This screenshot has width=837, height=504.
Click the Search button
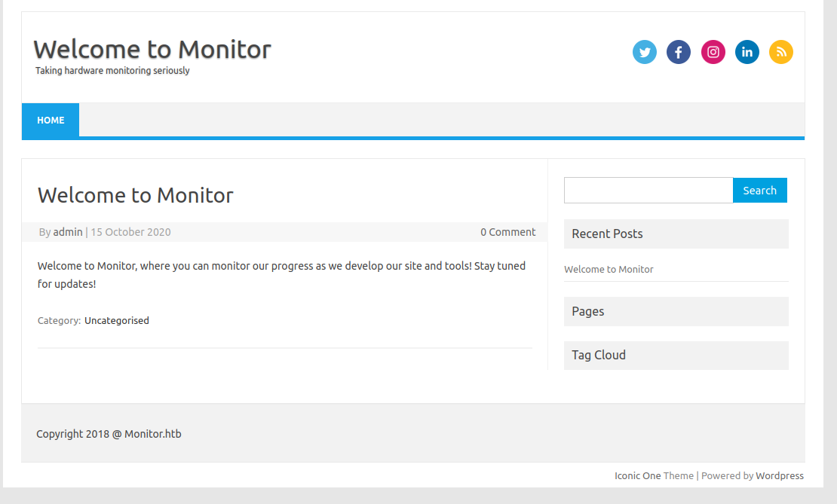tap(759, 191)
